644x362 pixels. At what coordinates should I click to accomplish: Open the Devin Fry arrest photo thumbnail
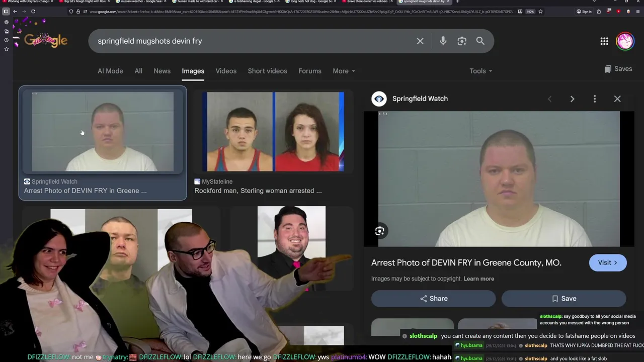pos(103,132)
